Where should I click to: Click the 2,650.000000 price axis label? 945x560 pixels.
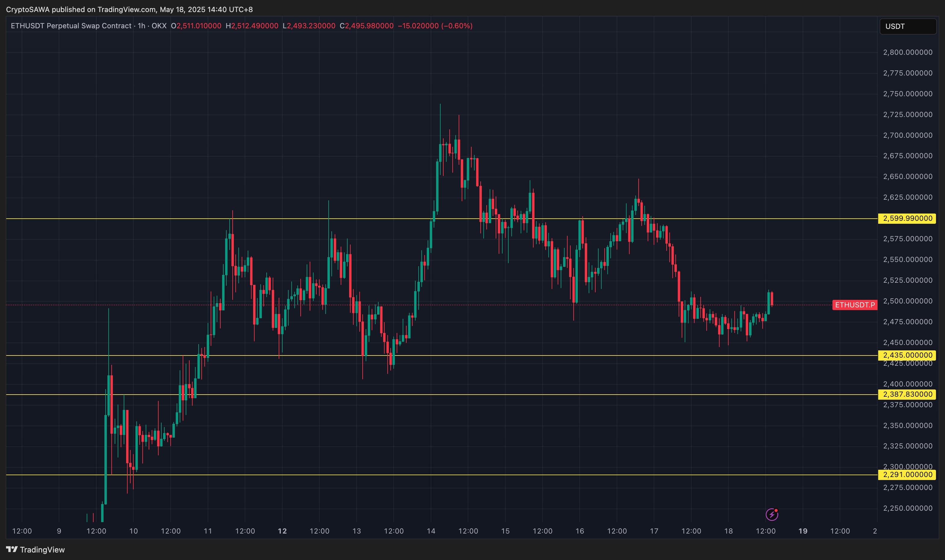908,177
